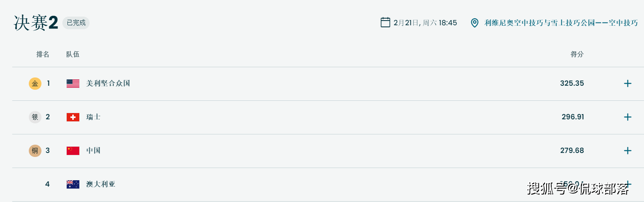Click the Australia flag icon
This screenshot has height=202, width=644.
73,184
